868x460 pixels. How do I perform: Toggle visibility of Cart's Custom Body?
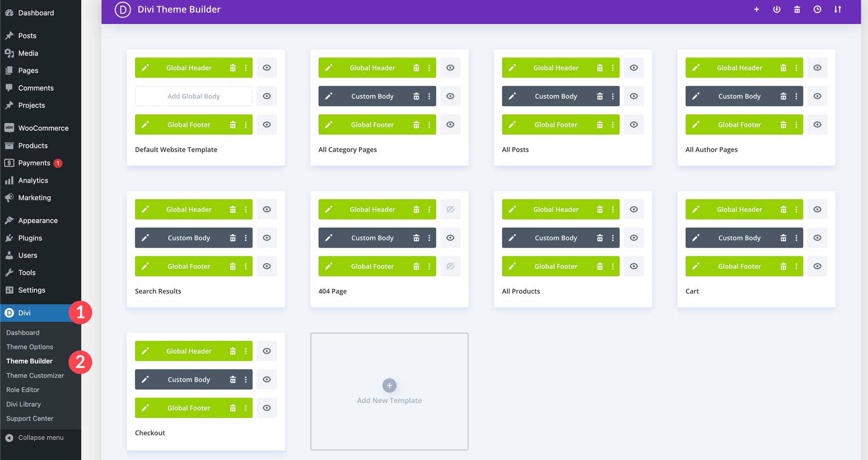point(817,237)
